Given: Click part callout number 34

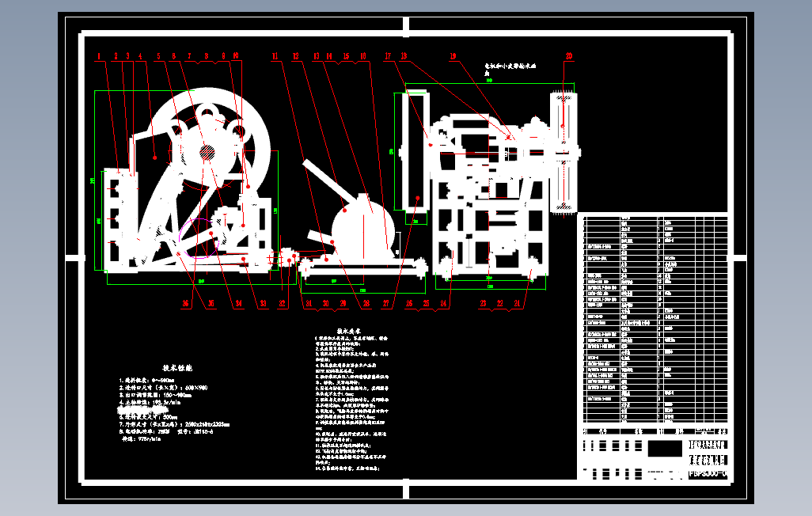Looking at the screenshot, I should pos(238,303).
